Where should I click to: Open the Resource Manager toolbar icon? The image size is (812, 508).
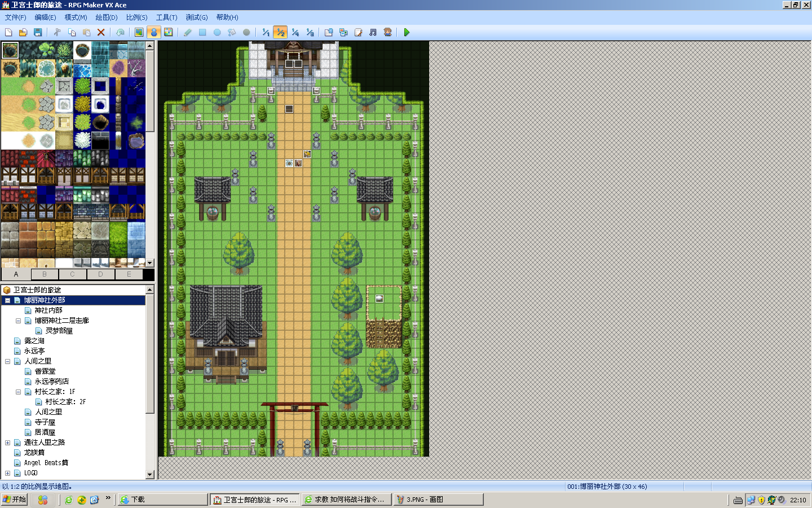point(343,32)
